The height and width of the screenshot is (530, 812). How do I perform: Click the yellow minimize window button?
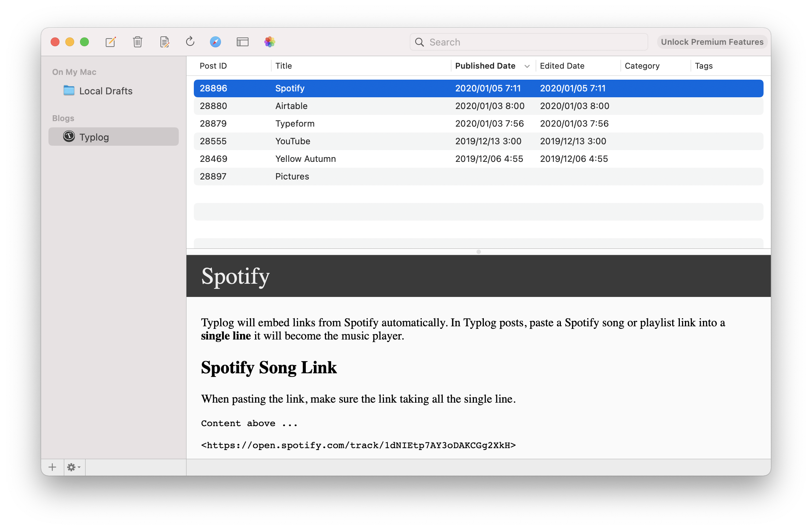point(70,42)
